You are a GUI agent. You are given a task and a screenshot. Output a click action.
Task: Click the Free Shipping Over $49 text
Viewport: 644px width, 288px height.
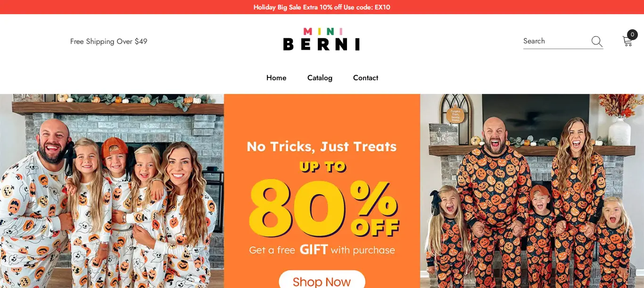coord(109,42)
